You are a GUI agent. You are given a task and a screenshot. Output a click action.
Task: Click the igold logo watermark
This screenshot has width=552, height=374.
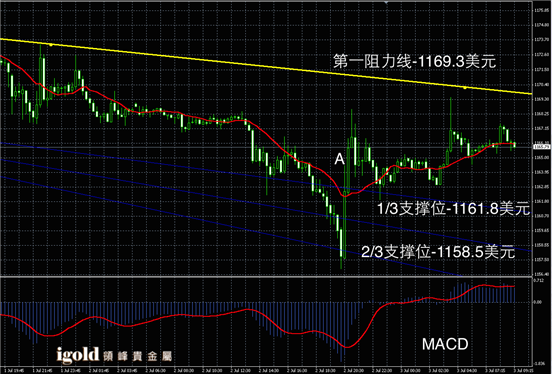pos(78,355)
